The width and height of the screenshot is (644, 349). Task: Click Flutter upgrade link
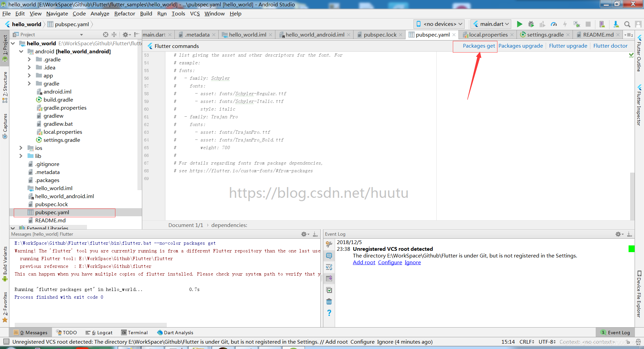tap(568, 46)
